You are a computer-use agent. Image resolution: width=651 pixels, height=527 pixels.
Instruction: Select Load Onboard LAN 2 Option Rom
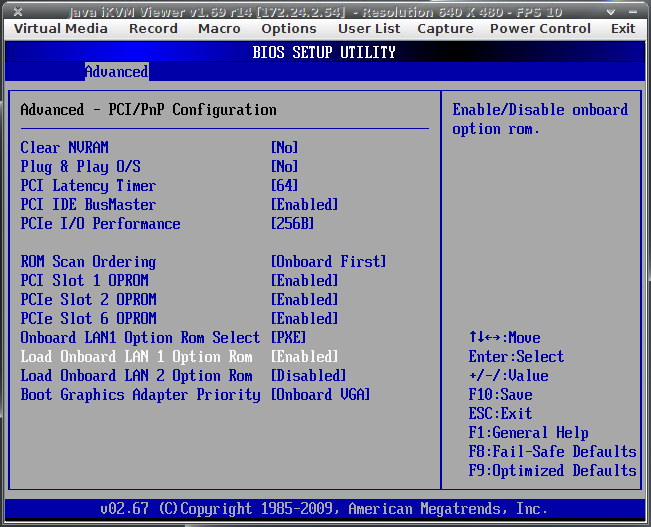coord(136,376)
